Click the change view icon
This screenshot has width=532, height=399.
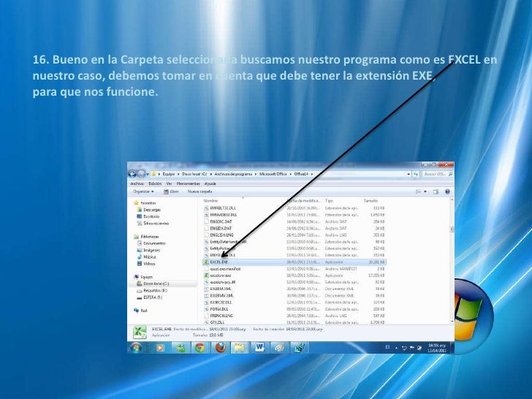(x=418, y=191)
